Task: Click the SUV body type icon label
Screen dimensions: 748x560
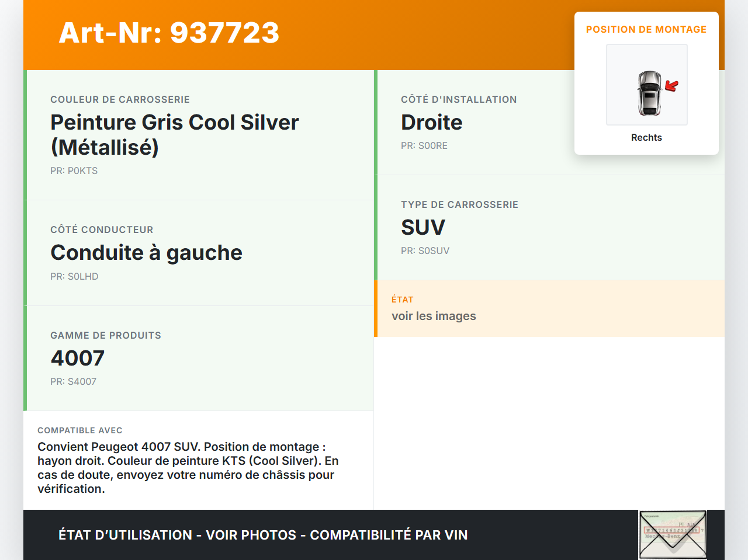Action: point(423,227)
